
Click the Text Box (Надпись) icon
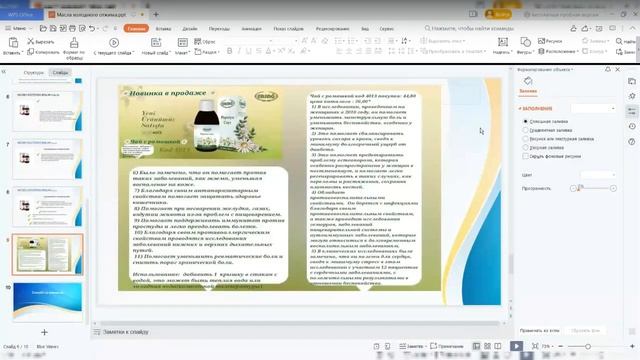click(503, 42)
